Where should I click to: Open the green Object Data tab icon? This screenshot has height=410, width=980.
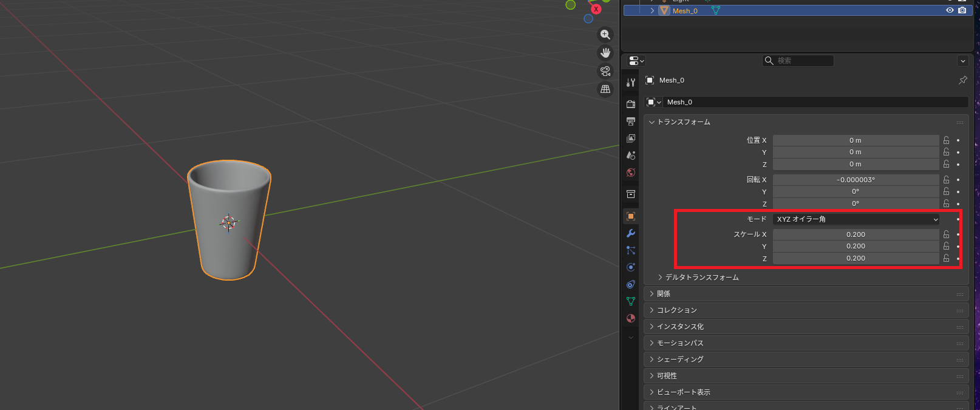click(631, 301)
